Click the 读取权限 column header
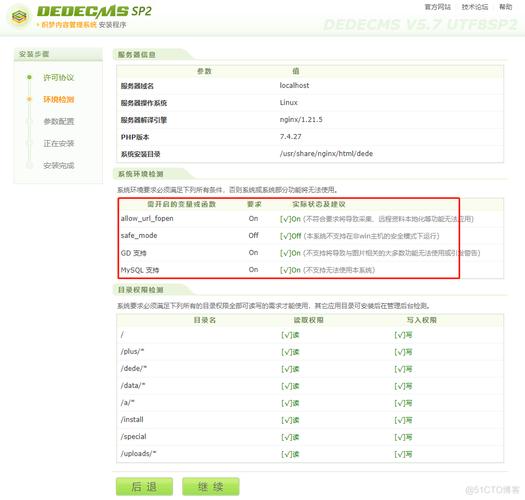 pos(308,320)
